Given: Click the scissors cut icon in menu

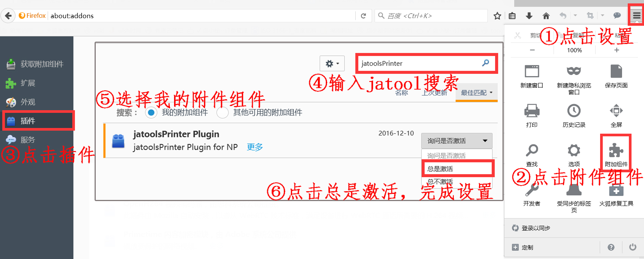Looking at the screenshot, I should (x=518, y=35).
